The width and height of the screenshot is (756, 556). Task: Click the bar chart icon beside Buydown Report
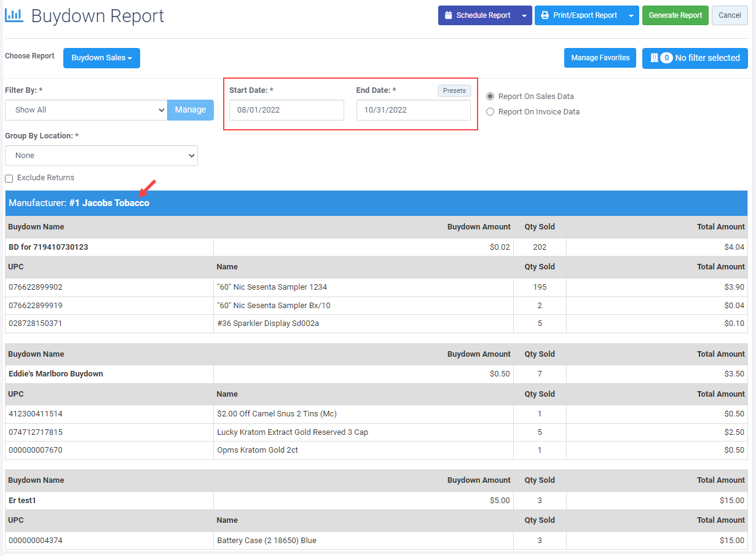click(14, 15)
